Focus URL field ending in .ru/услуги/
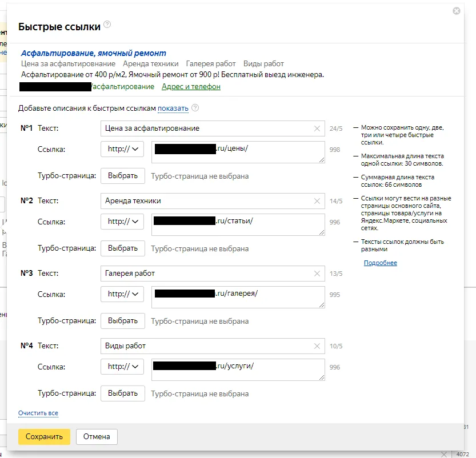This screenshot has width=476, height=458. click(x=238, y=369)
